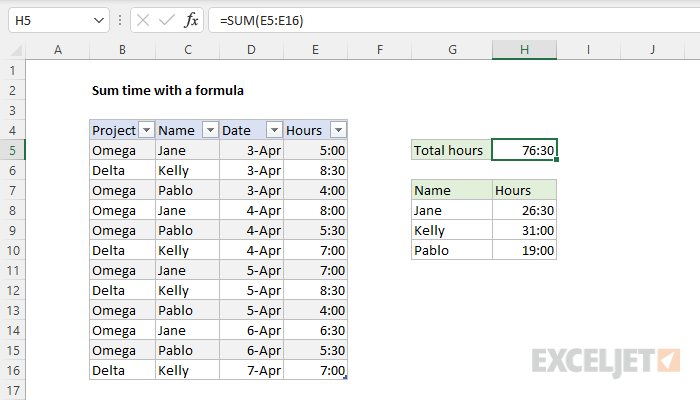Click the Insert Function fx icon
Image resolution: width=700 pixels, height=400 pixels.
pyautogui.click(x=191, y=20)
